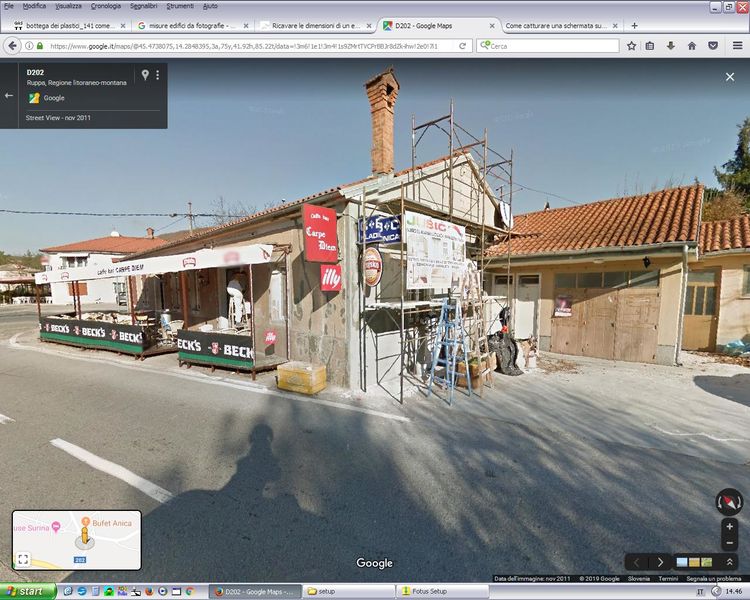Open the Segnalibri menu
This screenshot has height=600, width=750.
(x=143, y=6)
